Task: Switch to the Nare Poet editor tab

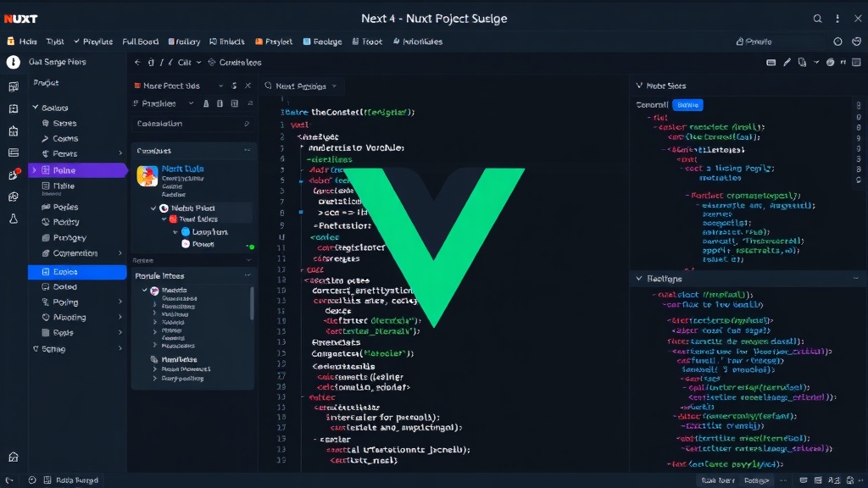Action: point(171,86)
